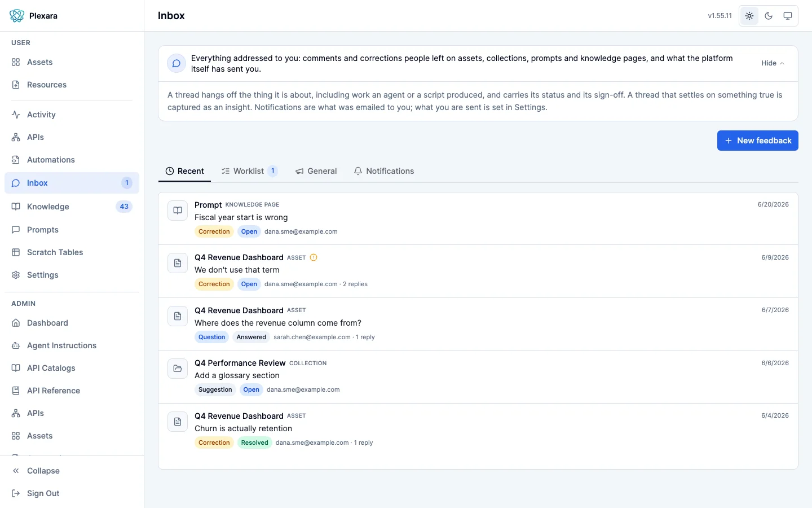Sign out of Plexara

click(72, 493)
